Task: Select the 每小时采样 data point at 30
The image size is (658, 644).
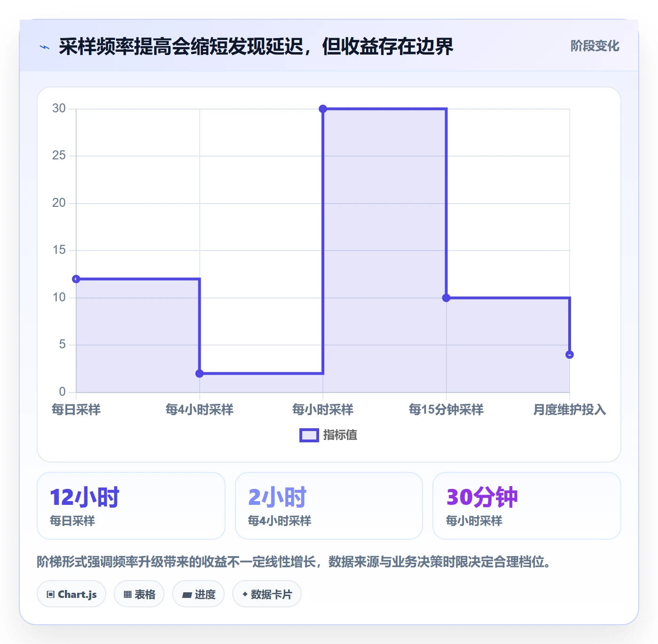Action: [323, 109]
